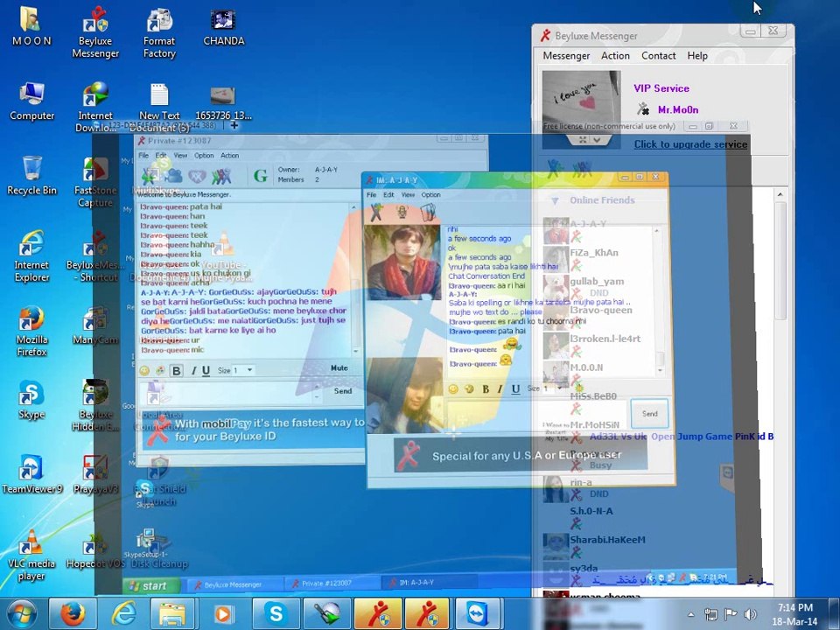
Task: Click heart icon in Private #123087 toolbar
Action: (x=197, y=175)
